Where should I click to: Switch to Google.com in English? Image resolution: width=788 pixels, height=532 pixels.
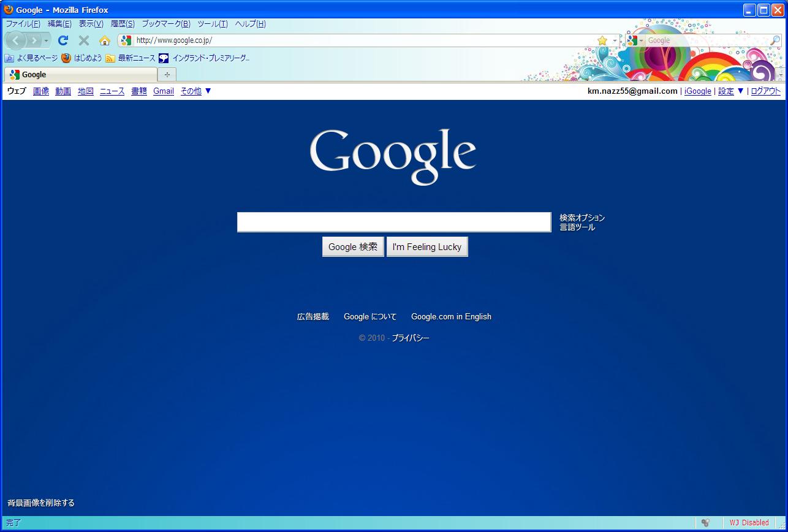click(451, 317)
